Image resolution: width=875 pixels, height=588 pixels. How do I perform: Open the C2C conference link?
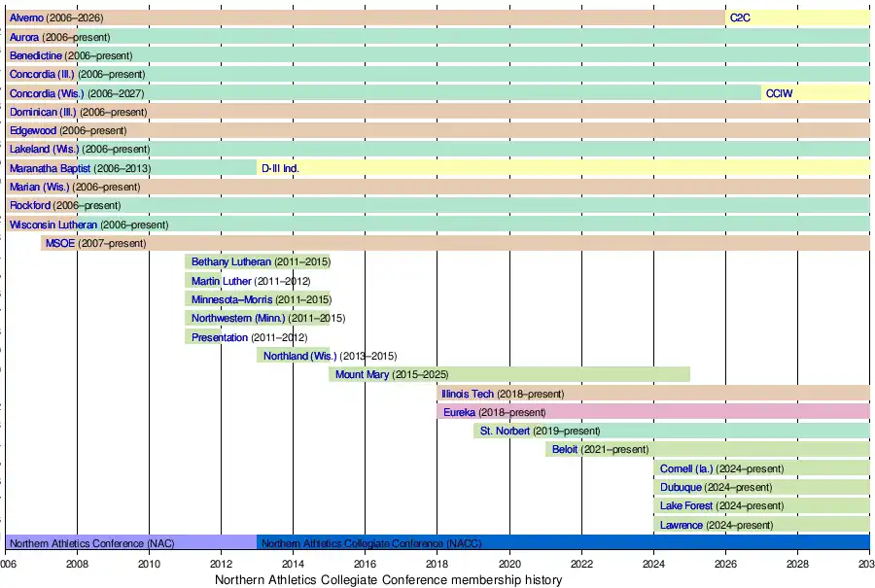tap(740, 17)
